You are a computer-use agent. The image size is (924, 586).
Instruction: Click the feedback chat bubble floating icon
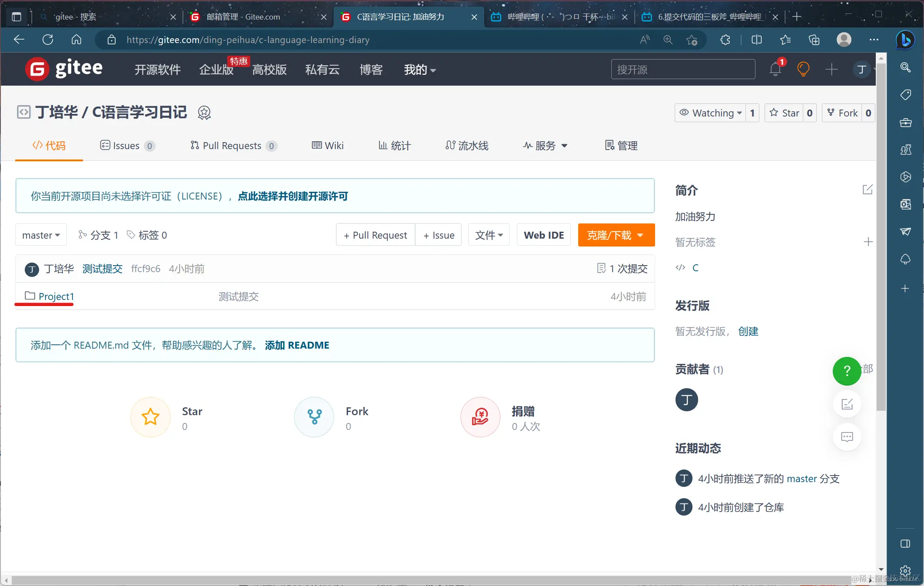tap(847, 437)
